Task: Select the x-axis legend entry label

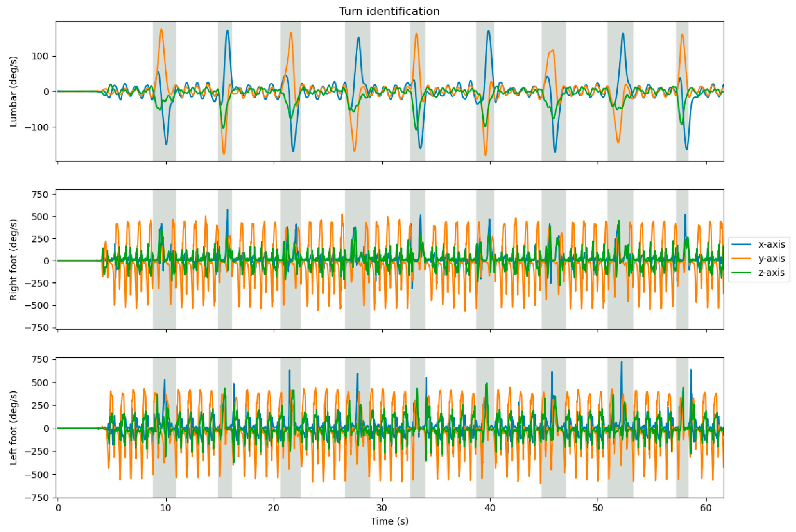Action: point(772,244)
